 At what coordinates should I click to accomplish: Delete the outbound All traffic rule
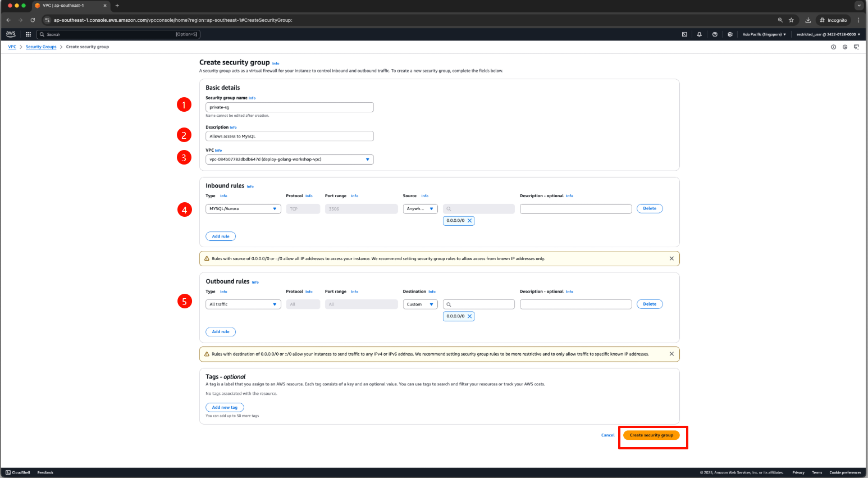[x=650, y=304]
